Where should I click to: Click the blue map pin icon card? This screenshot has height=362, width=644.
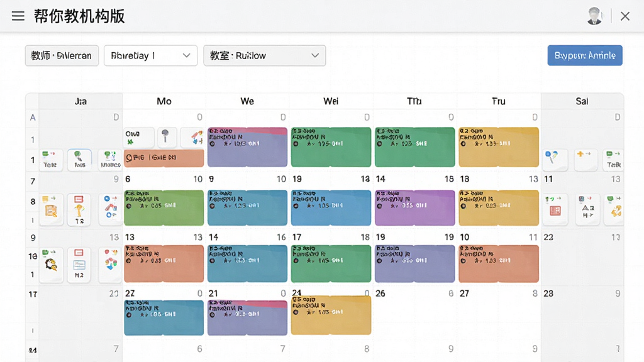coord(555,160)
